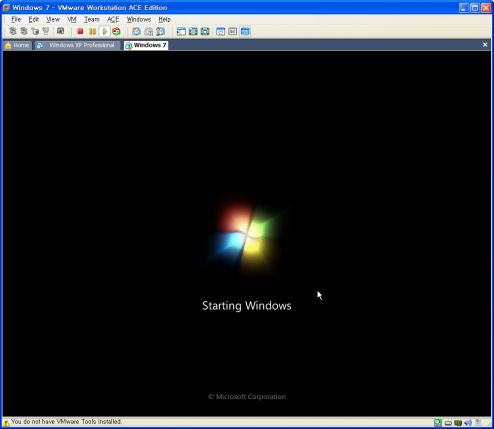Click the take snapshot toolbar icon

[x=136, y=31]
